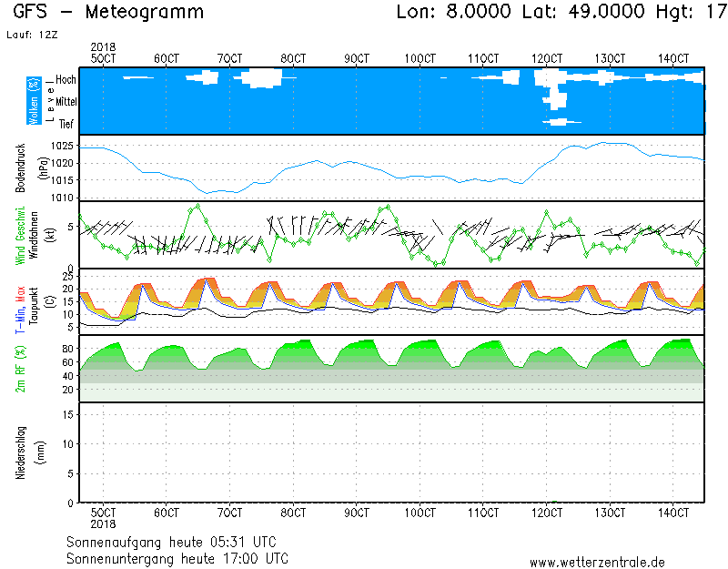Click the green 2m RF (%) label
Image resolution: width=728 pixels, height=569 pixels.
click(x=20, y=369)
